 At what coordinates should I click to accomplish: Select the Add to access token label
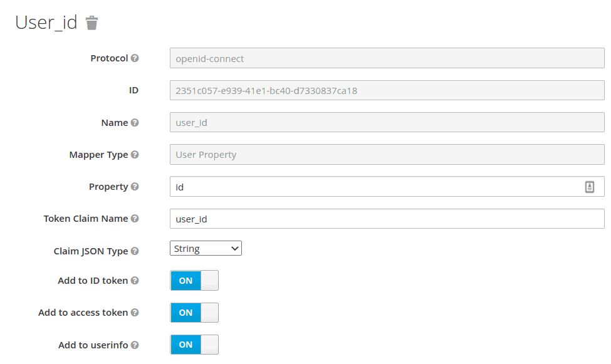[x=83, y=313]
